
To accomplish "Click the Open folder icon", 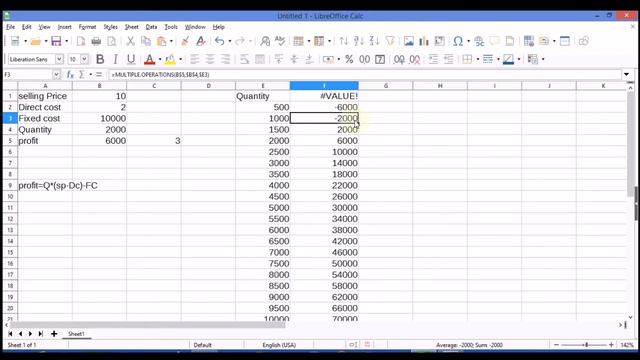I will click(36, 41).
